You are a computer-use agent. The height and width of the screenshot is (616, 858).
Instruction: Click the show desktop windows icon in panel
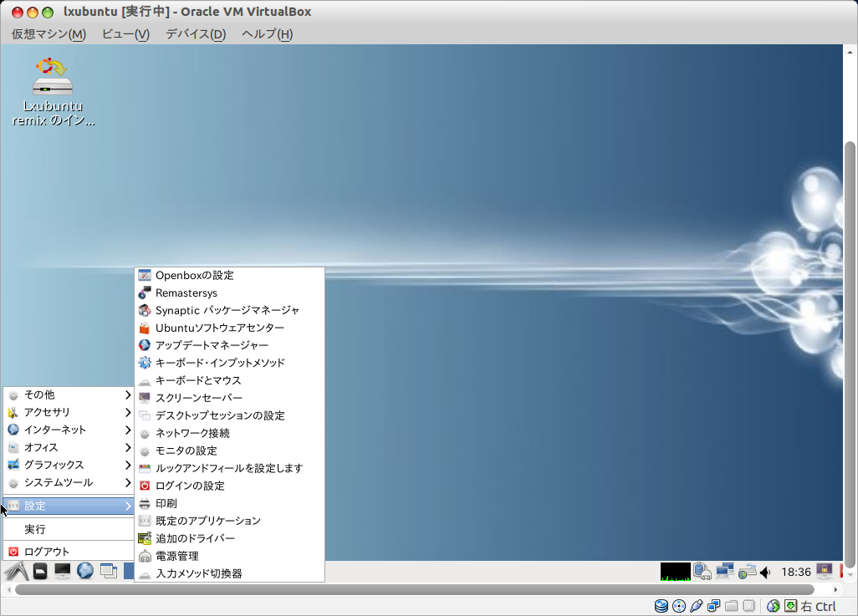coord(109,571)
